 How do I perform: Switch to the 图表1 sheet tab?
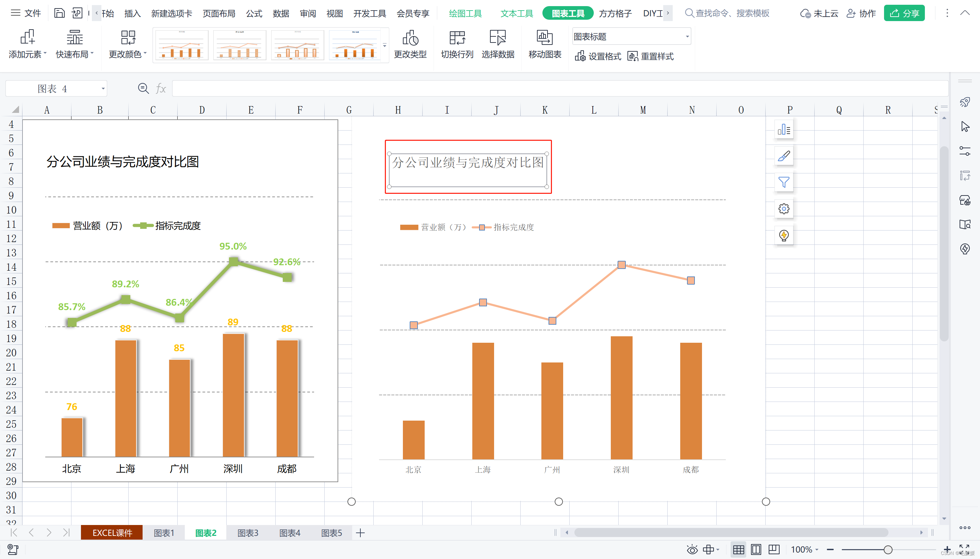click(164, 532)
